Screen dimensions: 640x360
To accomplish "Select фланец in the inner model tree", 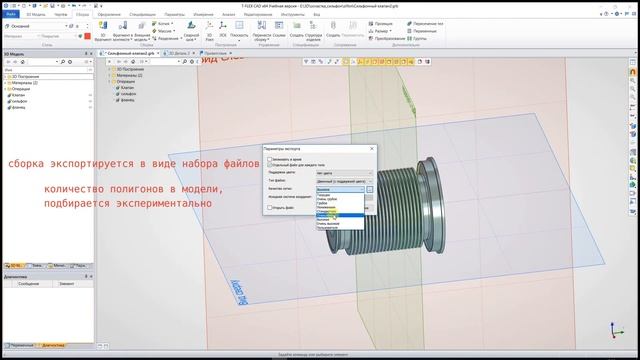I will [127, 100].
